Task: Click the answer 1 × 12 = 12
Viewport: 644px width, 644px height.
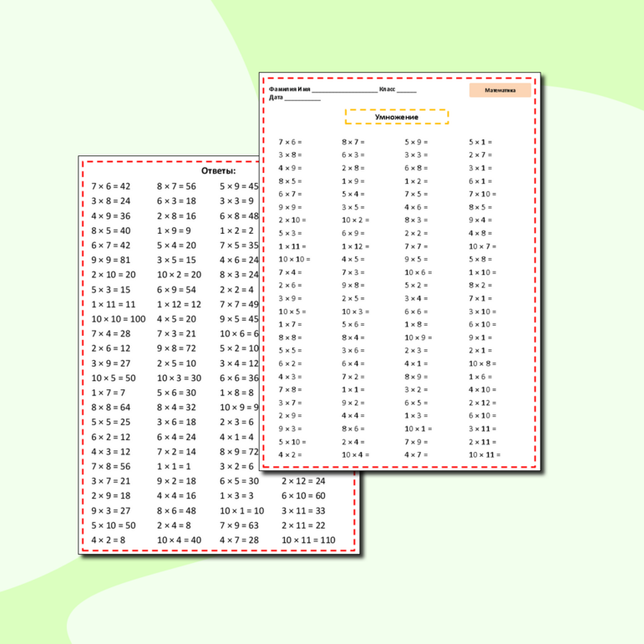Action: tap(179, 304)
